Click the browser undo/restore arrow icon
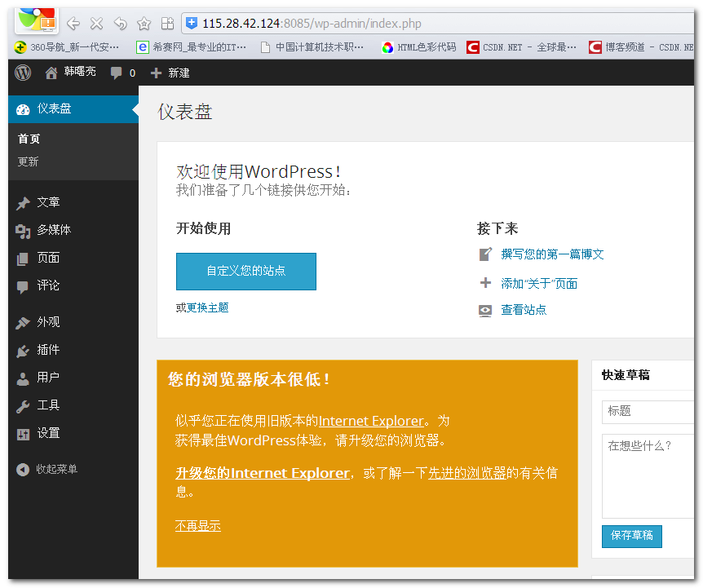703x588 pixels. point(120,24)
